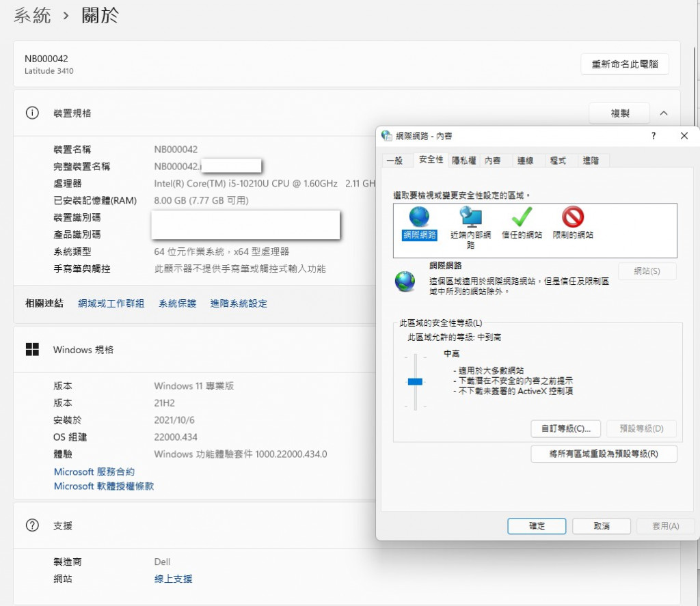
Task: Click the security level slider handle
Action: (415, 381)
